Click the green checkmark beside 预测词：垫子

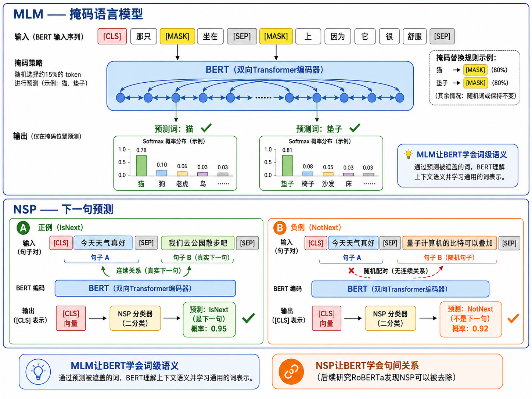(x=355, y=128)
